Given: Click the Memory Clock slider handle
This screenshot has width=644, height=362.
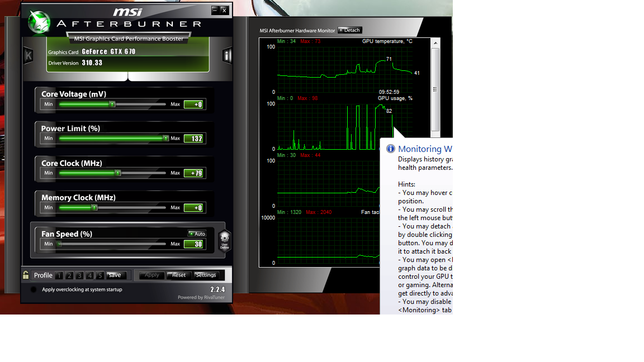Looking at the screenshot, I should pos(94,207).
